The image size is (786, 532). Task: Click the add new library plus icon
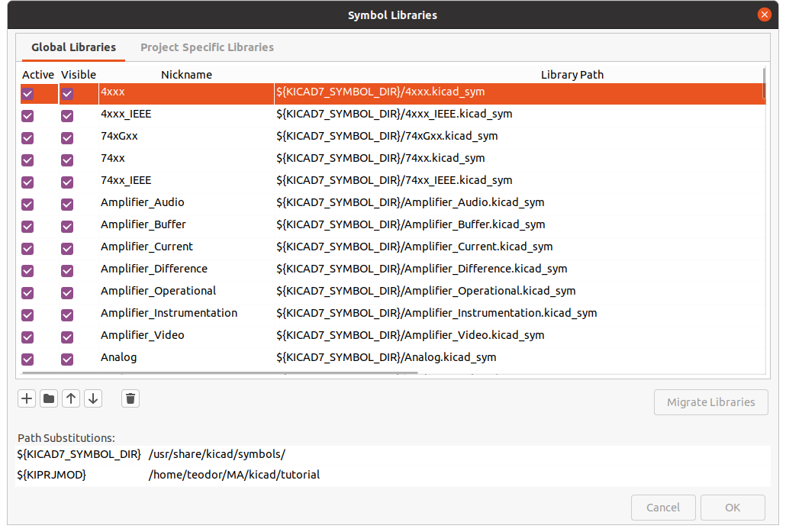(27, 398)
